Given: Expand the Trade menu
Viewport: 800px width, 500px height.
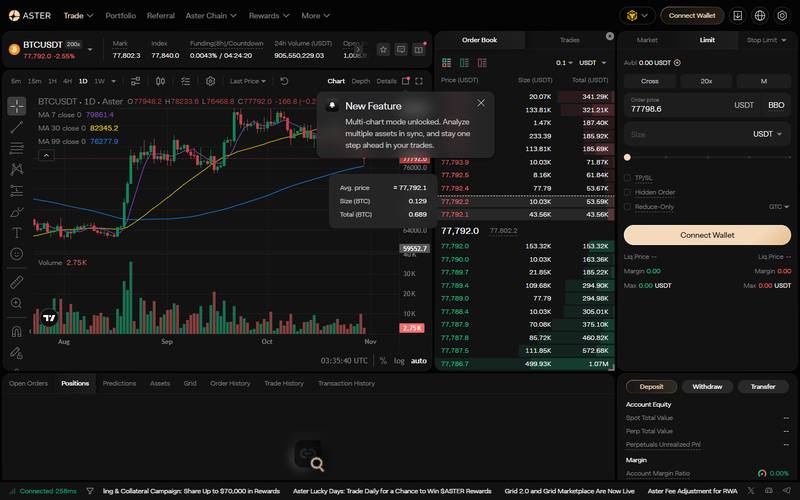Looking at the screenshot, I should (78, 16).
